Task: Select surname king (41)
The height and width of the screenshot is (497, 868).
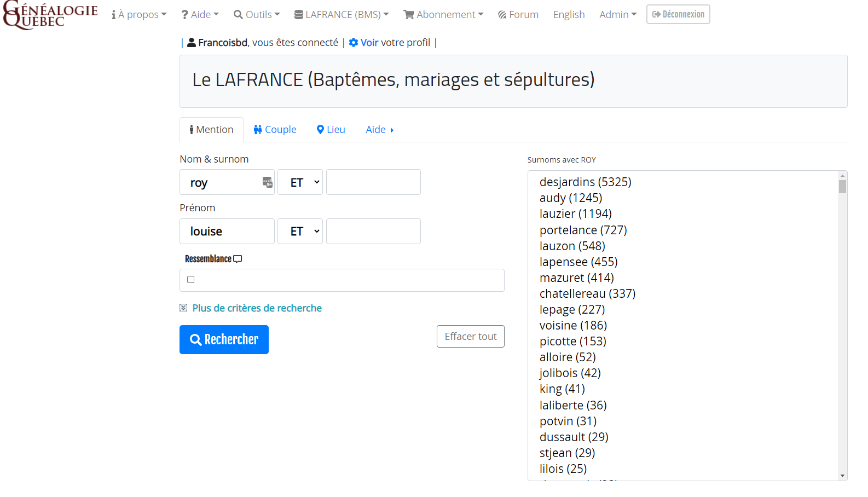Action: pos(562,389)
